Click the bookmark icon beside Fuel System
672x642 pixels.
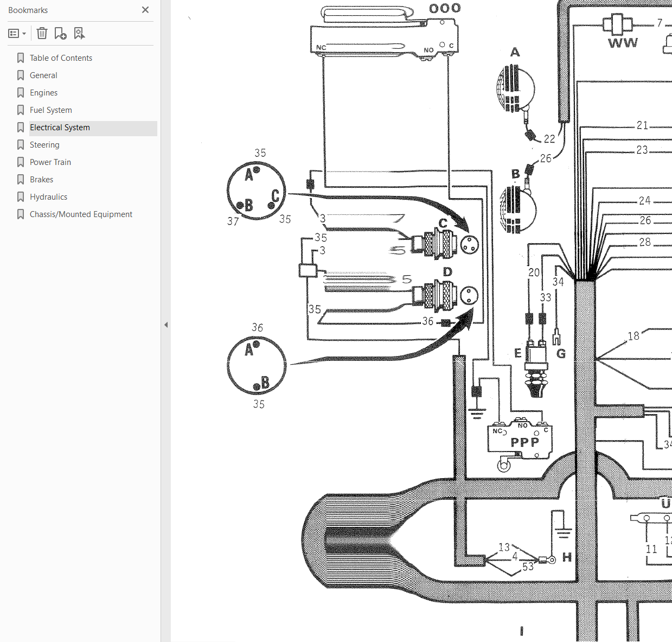pyautogui.click(x=21, y=110)
